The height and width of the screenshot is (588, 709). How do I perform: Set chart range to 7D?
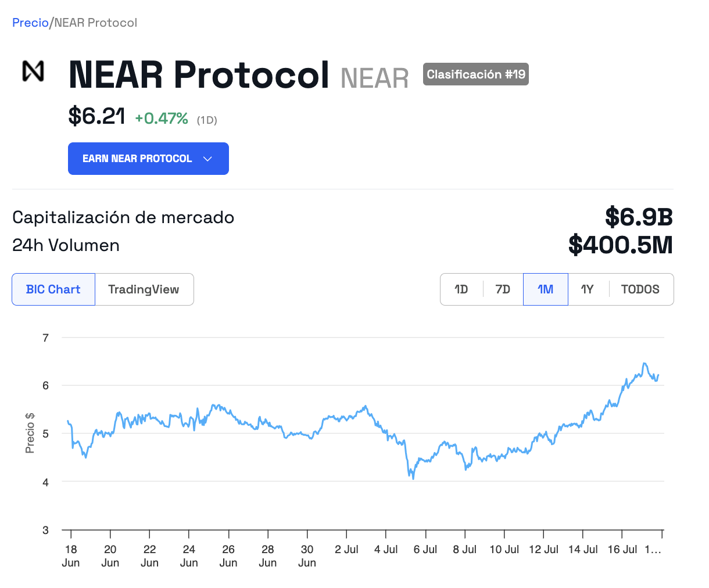point(503,289)
